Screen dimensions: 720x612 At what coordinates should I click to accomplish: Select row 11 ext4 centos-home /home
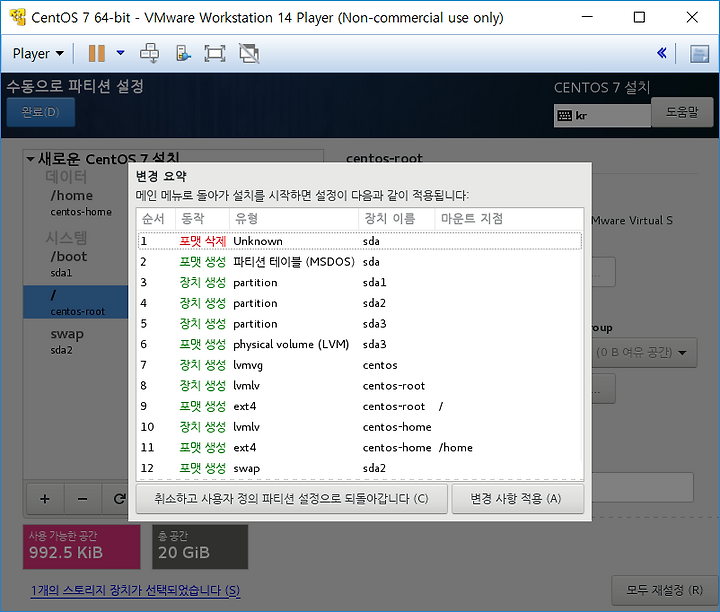pyautogui.click(x=360, y=448)
